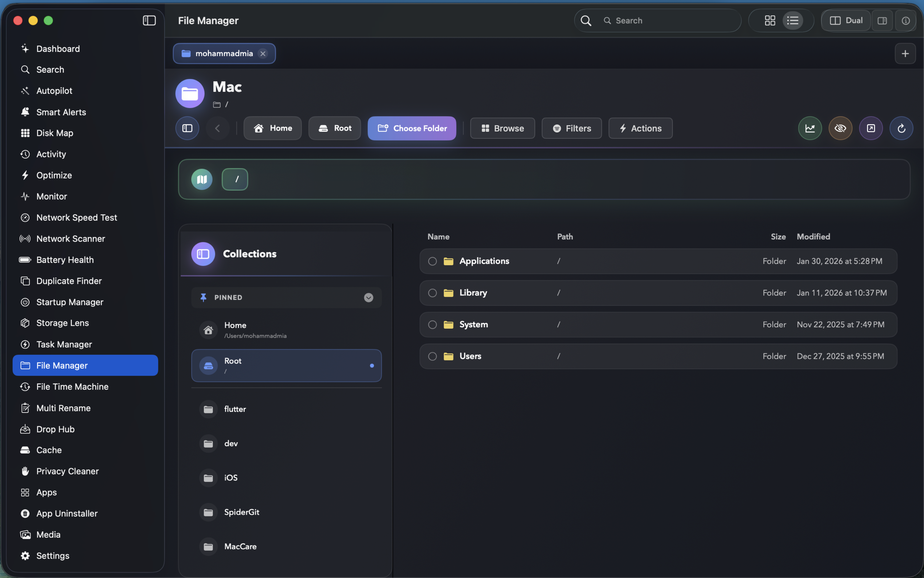Toggle the app sidebar icon near traffic lights
Screen dimensions: 924x578
149,20
